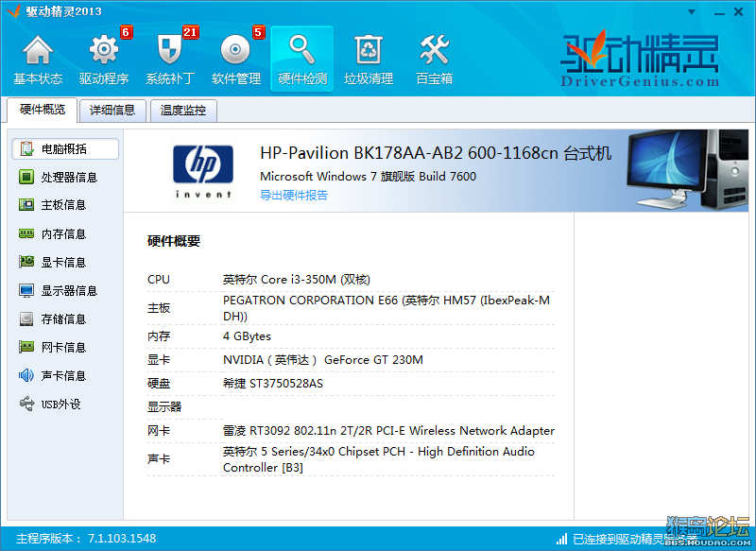The width and height of the screenshot is (756, 551).
Task: Select 存储信息 in the sidebar
Action: click(65, 319)
